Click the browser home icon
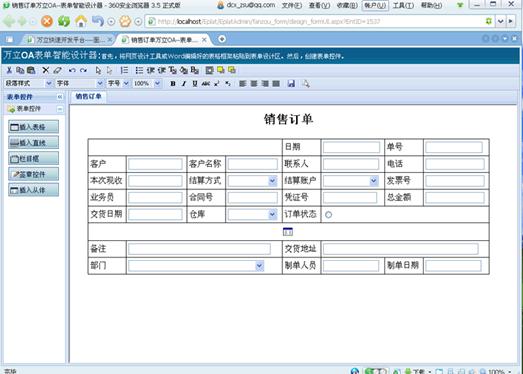The image size is (523, 374). click(x=80, y=21)
